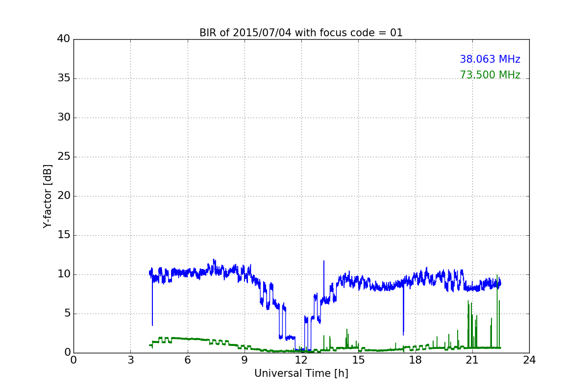Click the y-axis tick label '5'
This screenshot has width=588, height=392.
(x=67, y=314)
